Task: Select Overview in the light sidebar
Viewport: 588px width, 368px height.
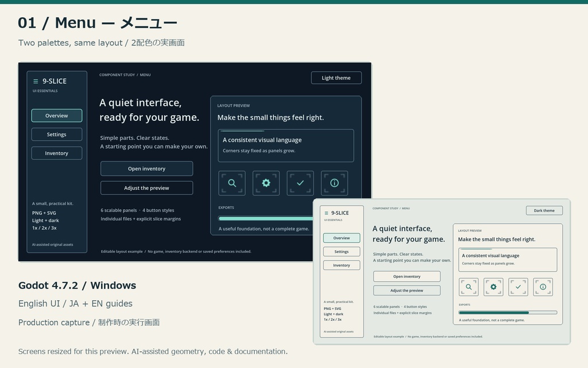Action: 342,238
